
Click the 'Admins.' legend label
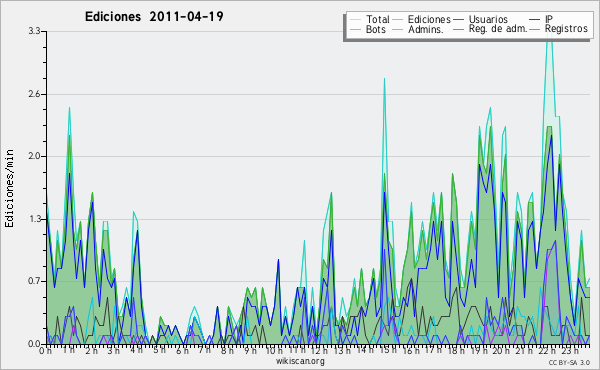[x=426, y=29]
